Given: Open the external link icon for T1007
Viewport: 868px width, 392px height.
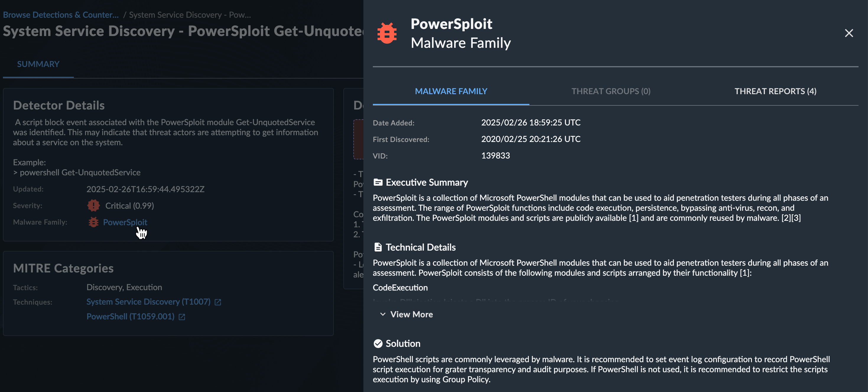Looking at the screenshot, I should (218, 302).
